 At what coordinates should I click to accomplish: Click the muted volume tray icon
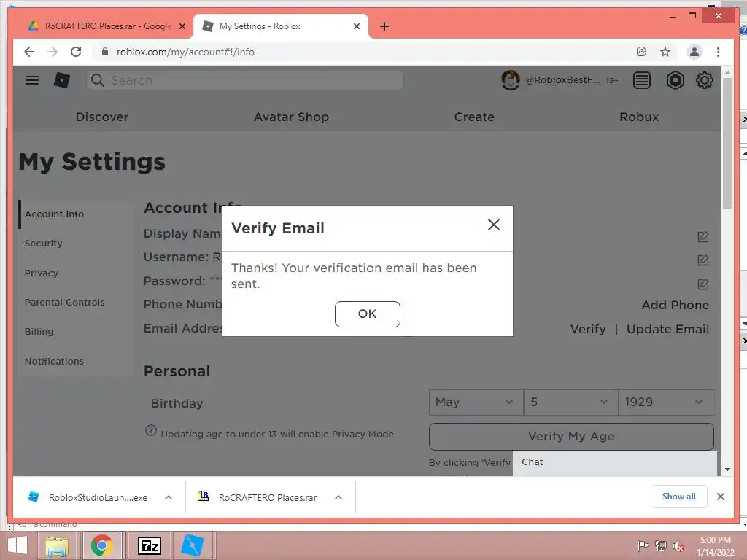678,546
